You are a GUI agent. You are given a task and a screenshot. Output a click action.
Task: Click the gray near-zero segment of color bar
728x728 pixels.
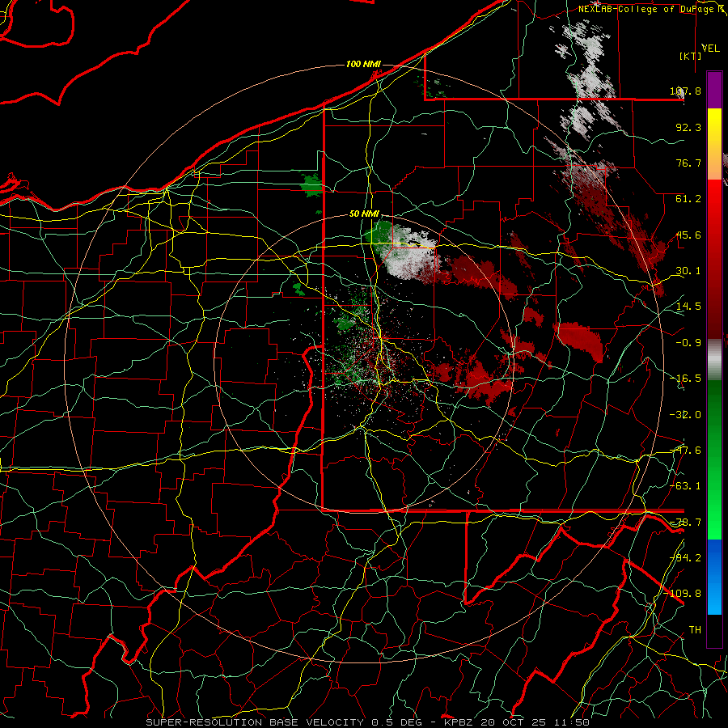714,359
